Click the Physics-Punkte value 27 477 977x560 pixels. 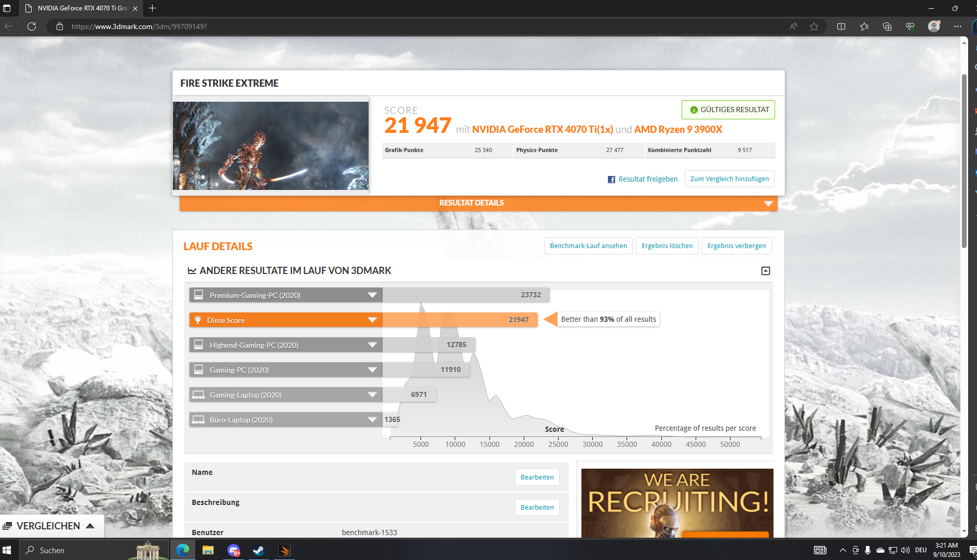point(615,150)
